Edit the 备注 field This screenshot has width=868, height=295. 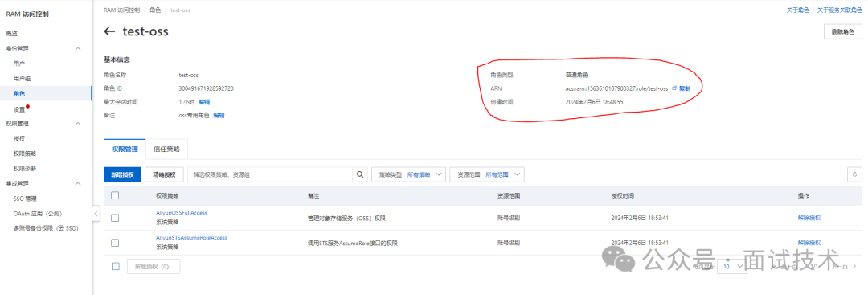pyautogui.click(x=219, y=115)
